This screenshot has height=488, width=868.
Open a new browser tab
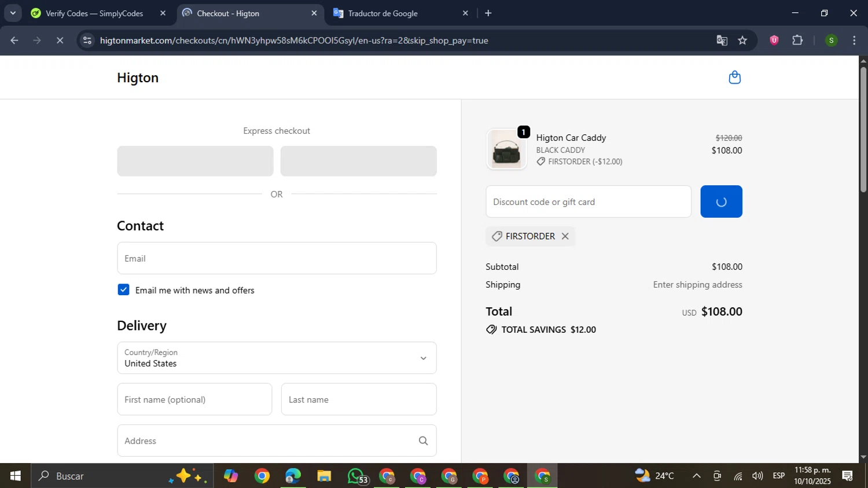(488, 13)
